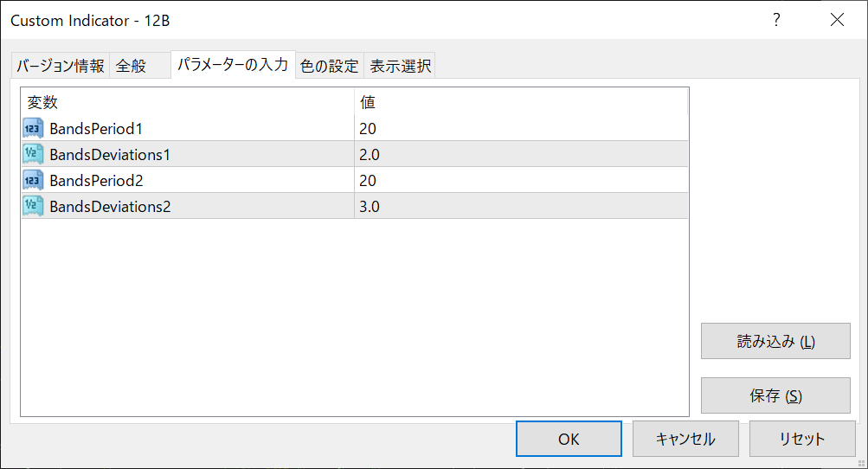Click the BandsDeviations1 value 2.0 cell
This screenshot has width=868, height=469.
tap(519, 155)
